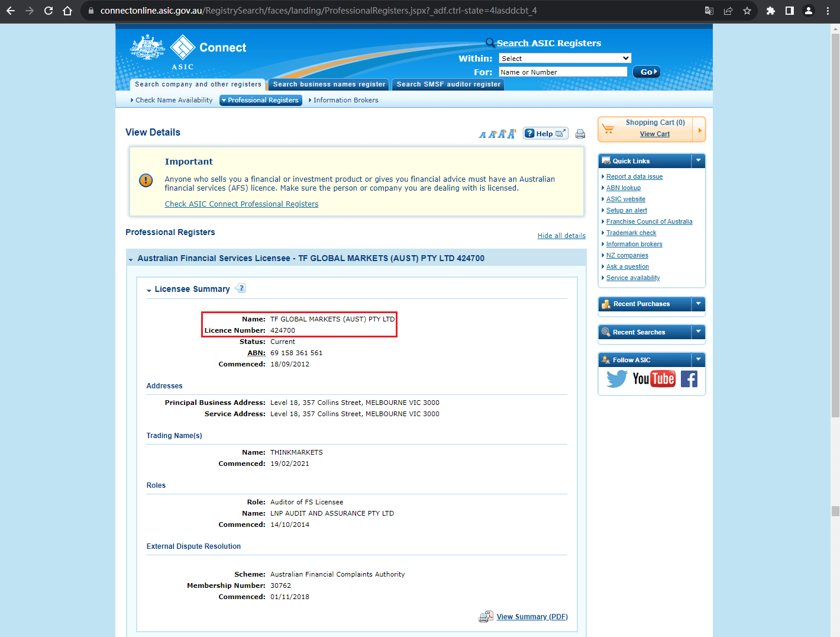
Task: Collapse the Follow ASIC panel
Action: click(x=699, y=359)
